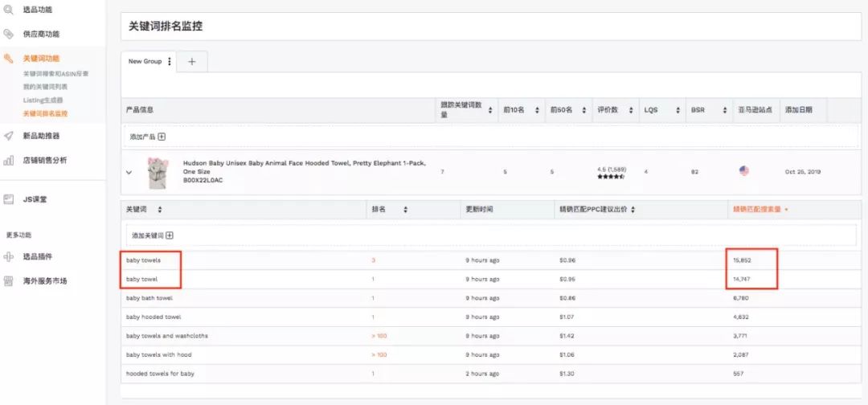
Task: Click 添加产品 button
Action: click(148, 137)
